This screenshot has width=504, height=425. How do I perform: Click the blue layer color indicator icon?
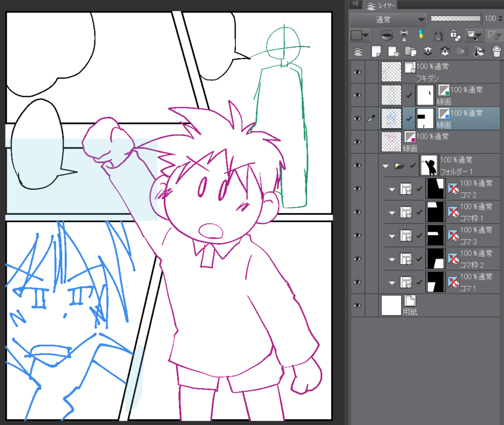click(444, 113)
